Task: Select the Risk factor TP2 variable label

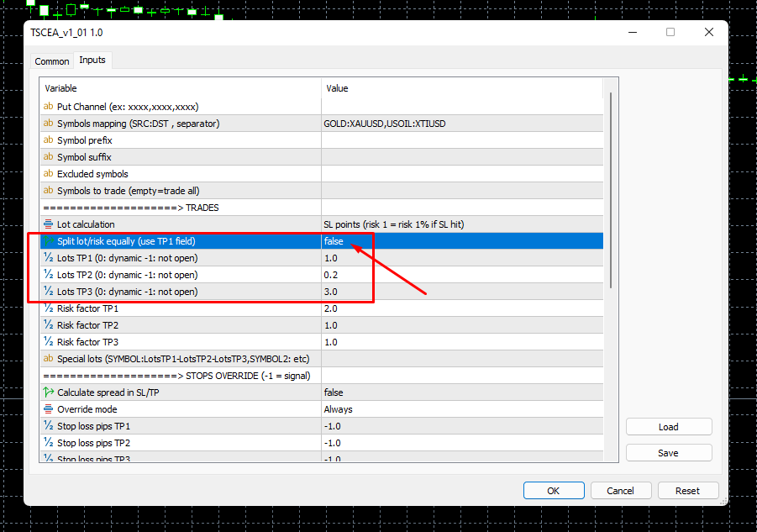Action: pos(88,325)
